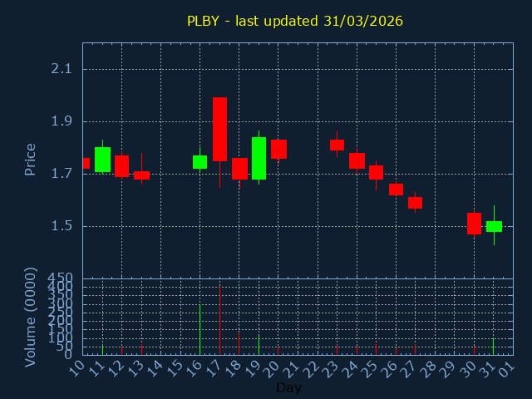Click the red candlestick on day 23
The height and width of the screenshot is (399, 532).
pos(337,145)
